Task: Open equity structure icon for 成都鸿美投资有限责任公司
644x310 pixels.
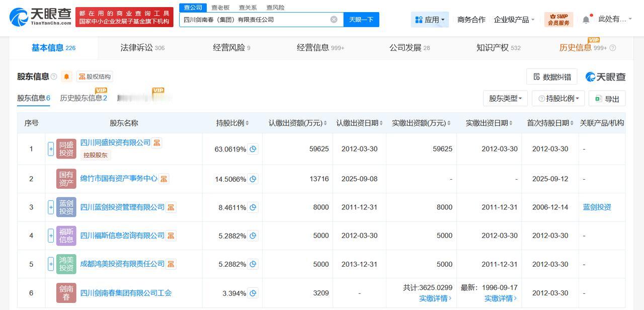Action: pyautogui.click(x=171, y=264)
